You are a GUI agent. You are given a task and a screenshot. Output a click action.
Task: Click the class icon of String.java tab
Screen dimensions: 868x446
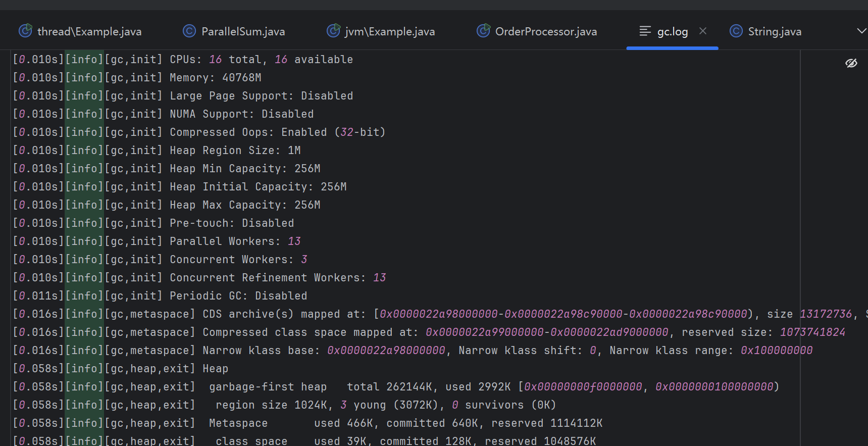pos(736,31)
